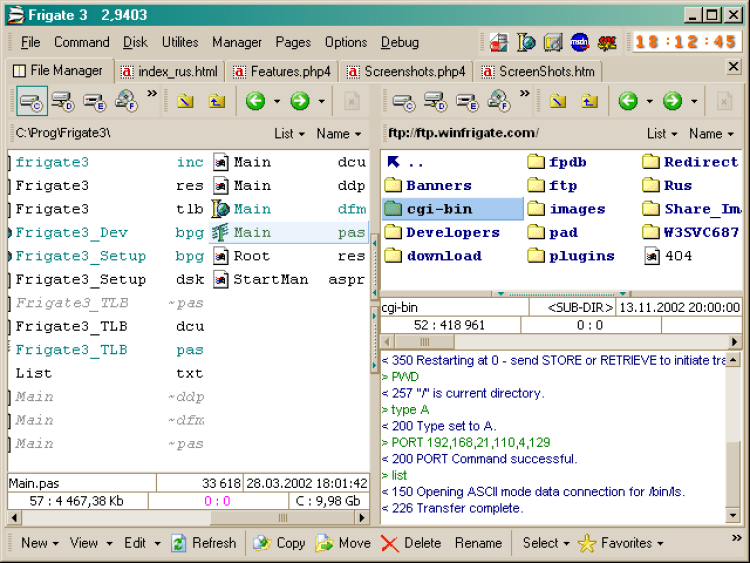Click FTP log scrollbar down arrow
Screen dimensions: 750x563
click(733, 515)
